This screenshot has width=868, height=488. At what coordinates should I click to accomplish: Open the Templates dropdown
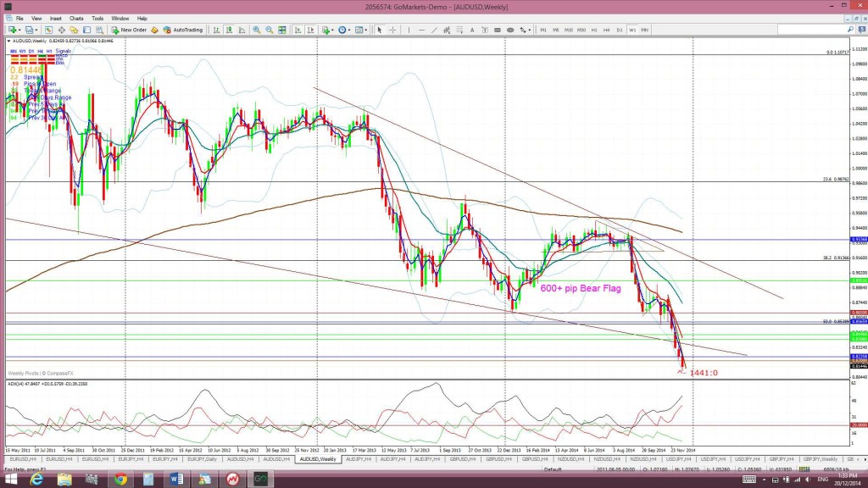(x=361, y=30)
